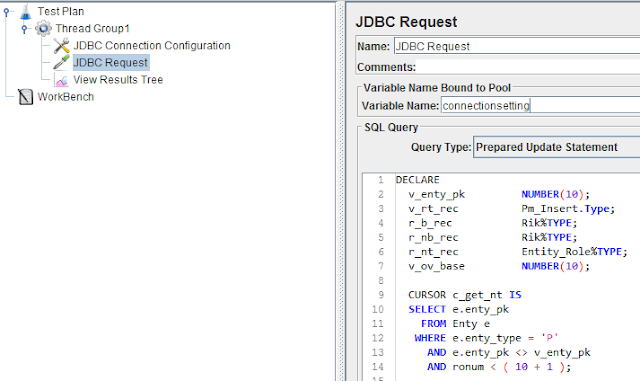
Task: Click the r_nb_rec declaration line
Action: click(x=493, y=237)
